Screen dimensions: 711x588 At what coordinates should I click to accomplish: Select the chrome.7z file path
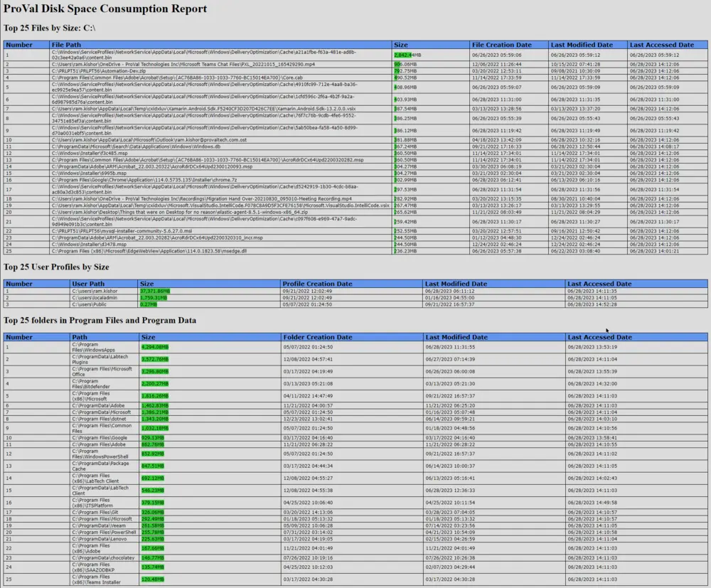coord(144,180)
